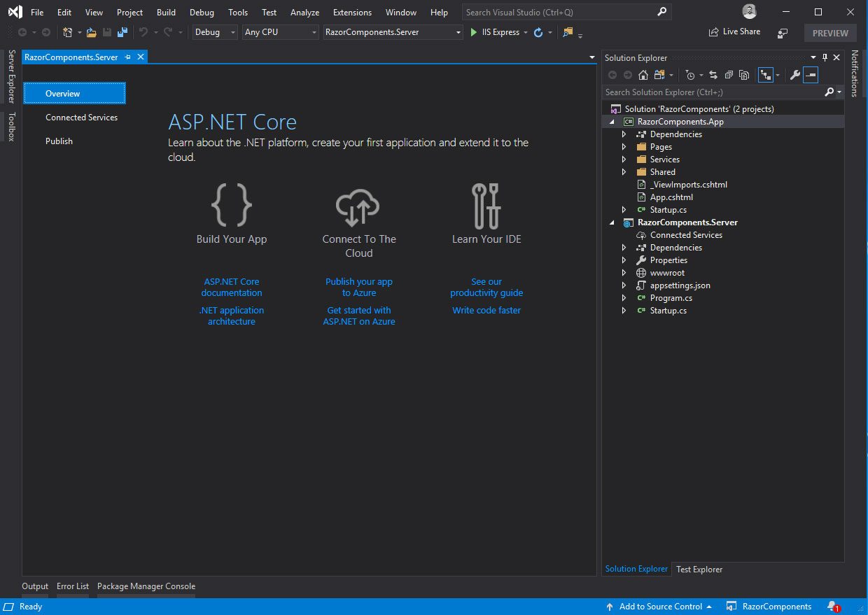Expand the Services folder
This screenshot has width=868, height=615.
click(x=624, y=160)
